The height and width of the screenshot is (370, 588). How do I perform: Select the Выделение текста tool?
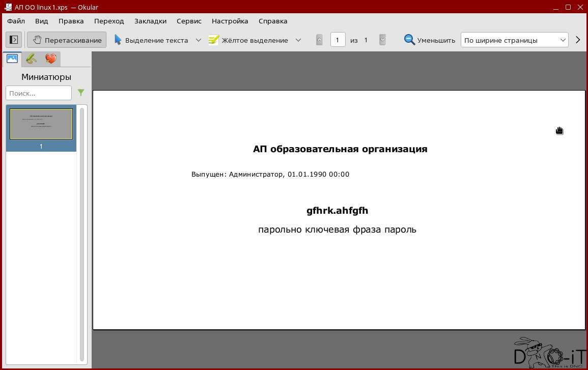(x=151, y=40)
